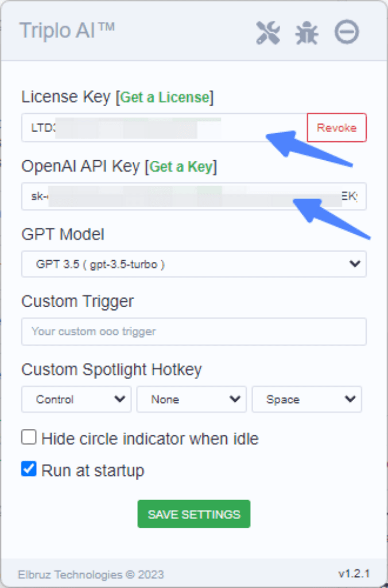This screenshot has height=588, width=388.
Task: Open the Control hotkey modifier dropdown
Action: pyautogui.click(x=76, y=400)
